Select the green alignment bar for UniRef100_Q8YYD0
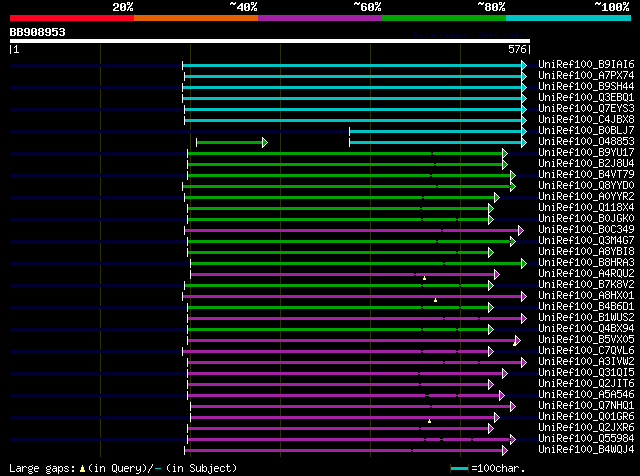 [347, 187]
